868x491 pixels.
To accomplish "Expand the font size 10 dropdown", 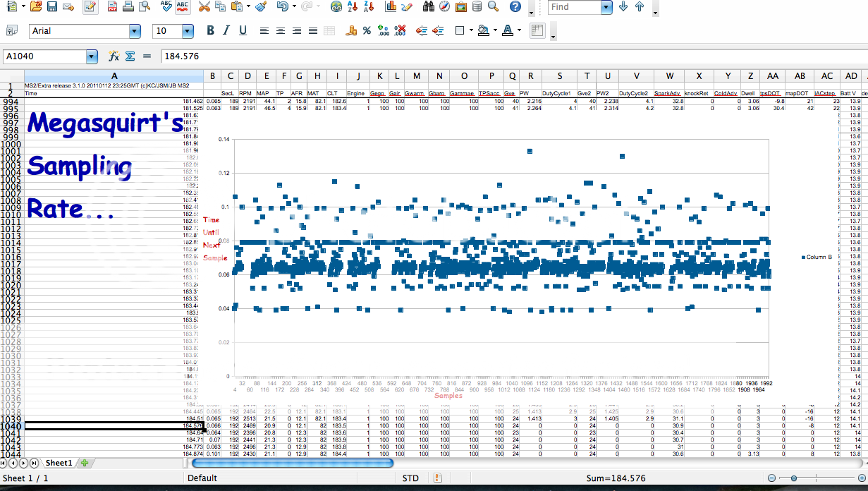I will (x=188, y=31).
